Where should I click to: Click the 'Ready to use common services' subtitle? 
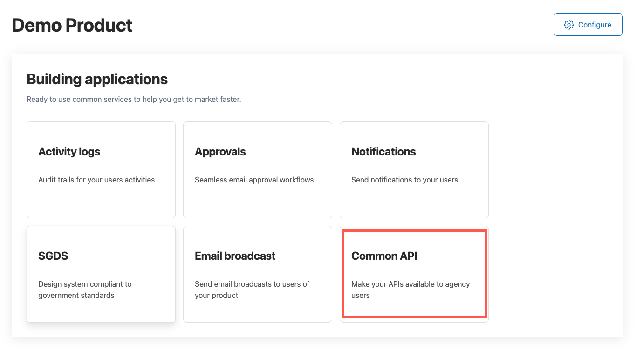tap(134, 99)
